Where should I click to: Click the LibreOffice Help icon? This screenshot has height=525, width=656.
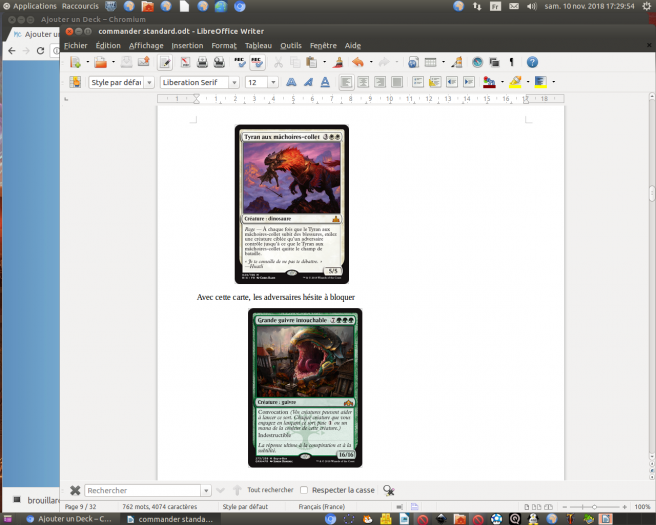click(531, 62)
